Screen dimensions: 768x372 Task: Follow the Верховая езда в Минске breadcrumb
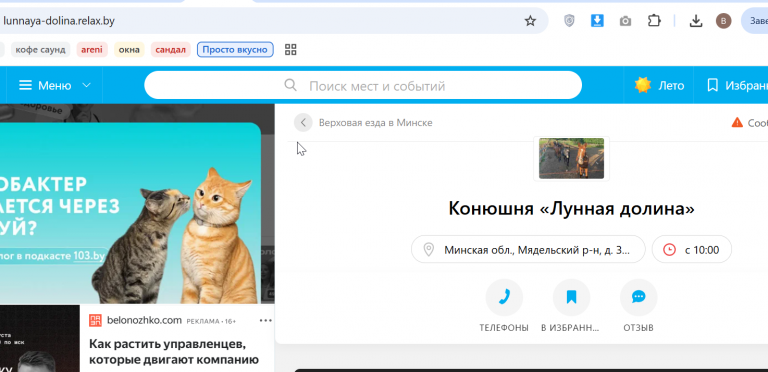click(375, 122)
